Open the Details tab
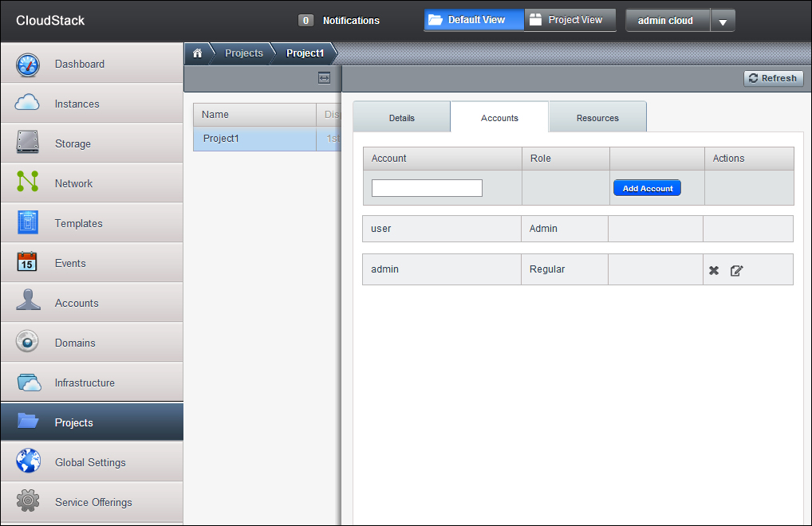 tap(401, 118)
